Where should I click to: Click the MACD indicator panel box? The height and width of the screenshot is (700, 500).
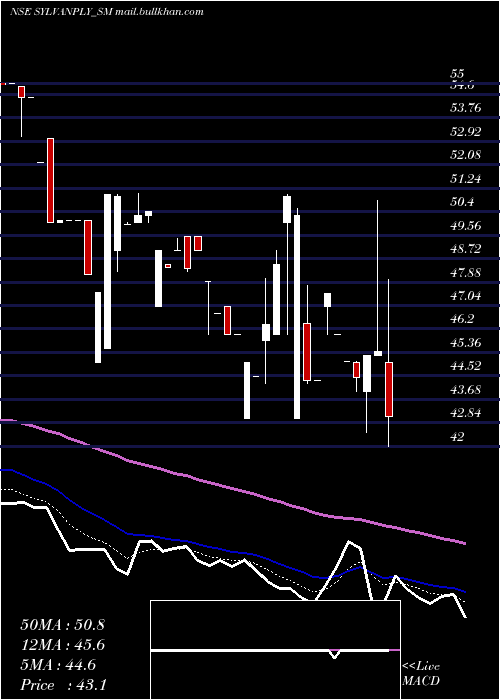click(275, 650)
